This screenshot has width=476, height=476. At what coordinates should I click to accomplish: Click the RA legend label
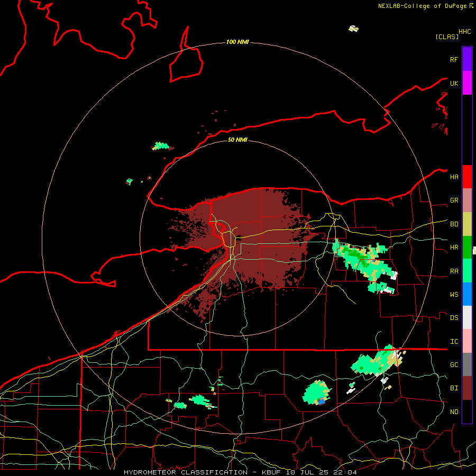(454, 271)
